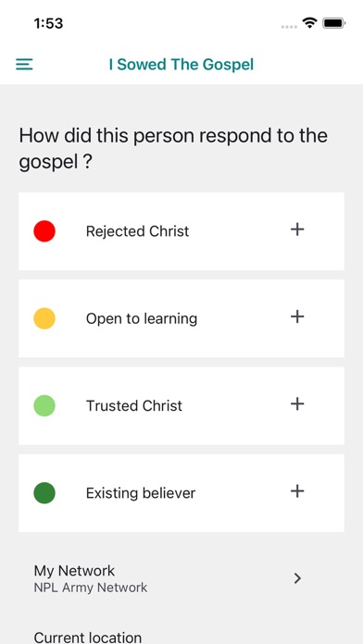Choose the Trusted Christ response
Image resolution: width=363 pixels, height=644 pixels.
tap(181, 406)
